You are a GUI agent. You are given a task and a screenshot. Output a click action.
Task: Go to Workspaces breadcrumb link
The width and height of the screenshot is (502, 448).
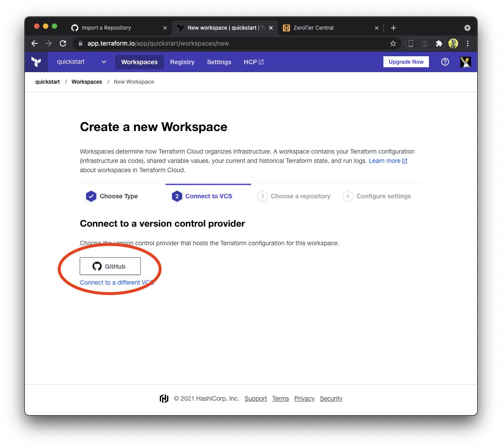click(87, 81)
